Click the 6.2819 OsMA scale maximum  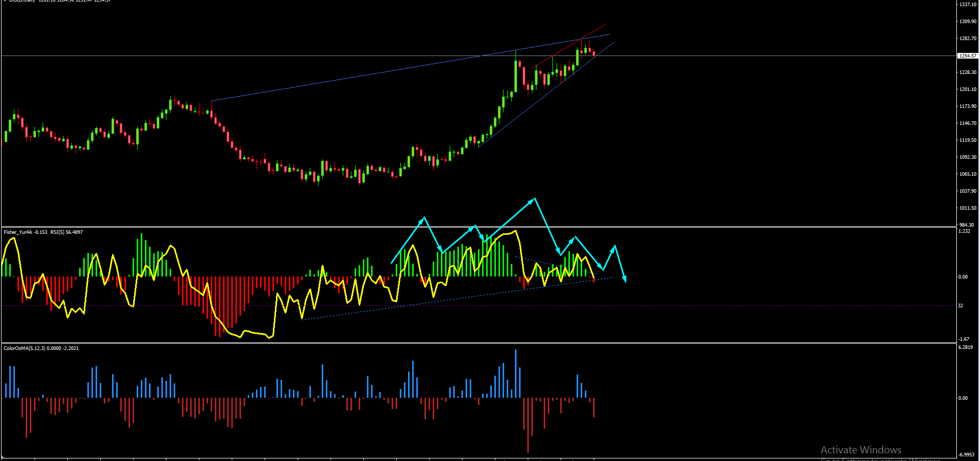click(966, 347)
